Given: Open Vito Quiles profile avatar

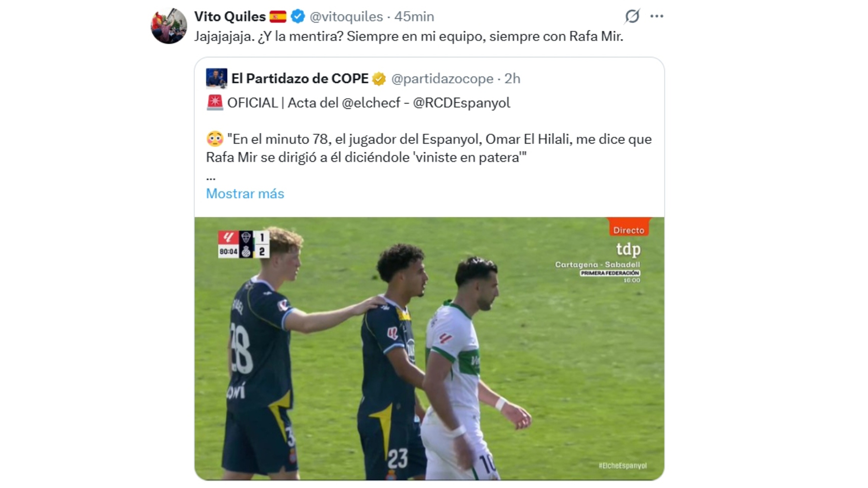Looking at the screenshot, I should coord(169,26).
